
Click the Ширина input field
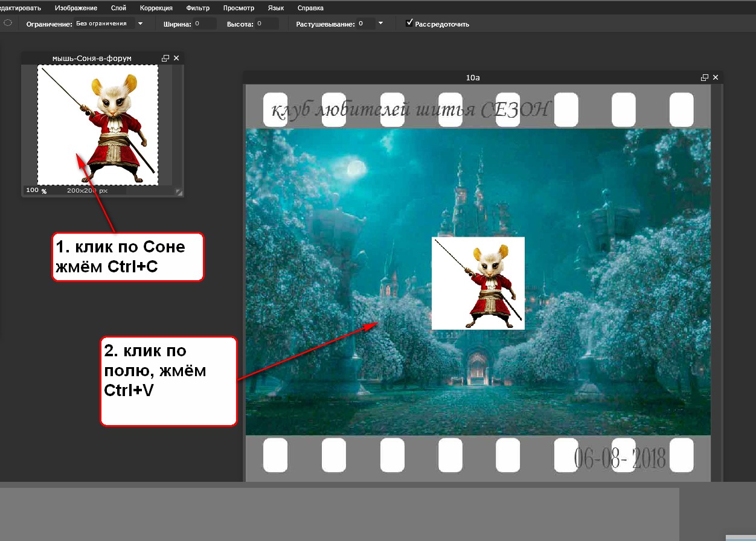tap(204, 24)
